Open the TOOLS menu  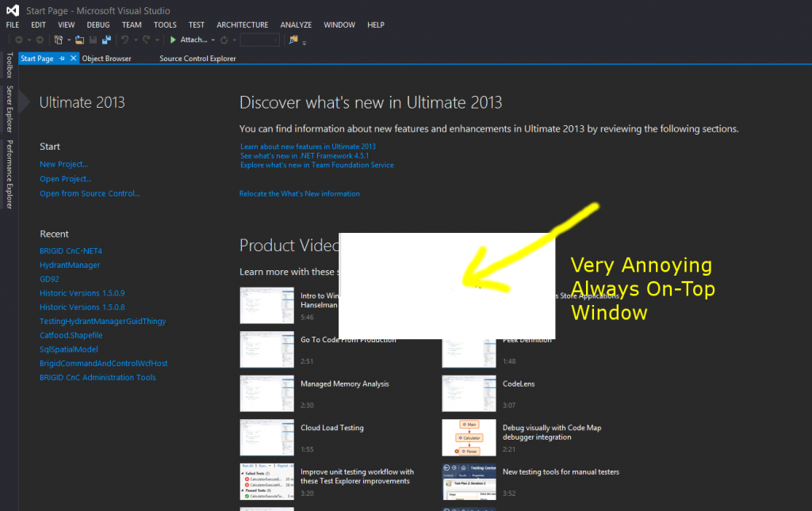pyautogui.click(x=165, y=25)
